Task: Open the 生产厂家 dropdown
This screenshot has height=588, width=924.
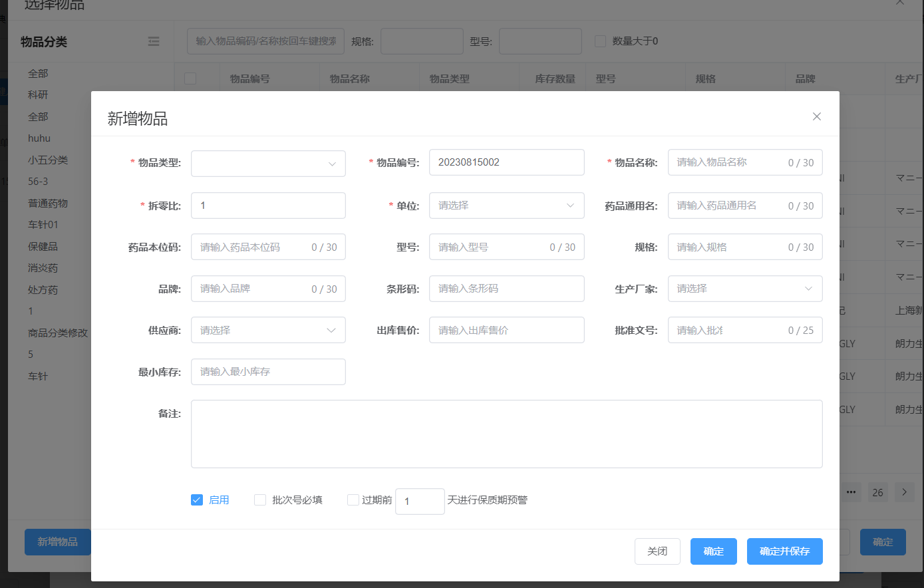Action: 745,289
